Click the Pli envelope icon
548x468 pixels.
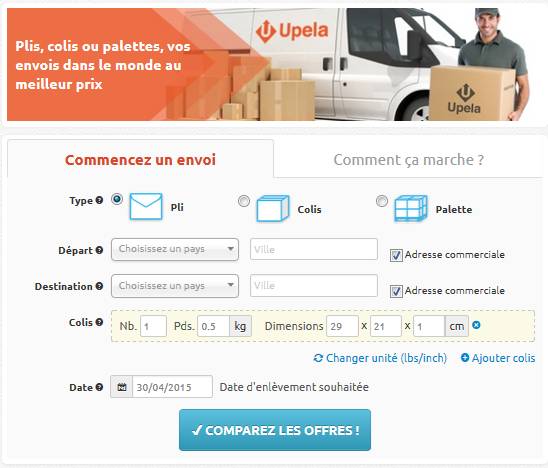point(146,207)
